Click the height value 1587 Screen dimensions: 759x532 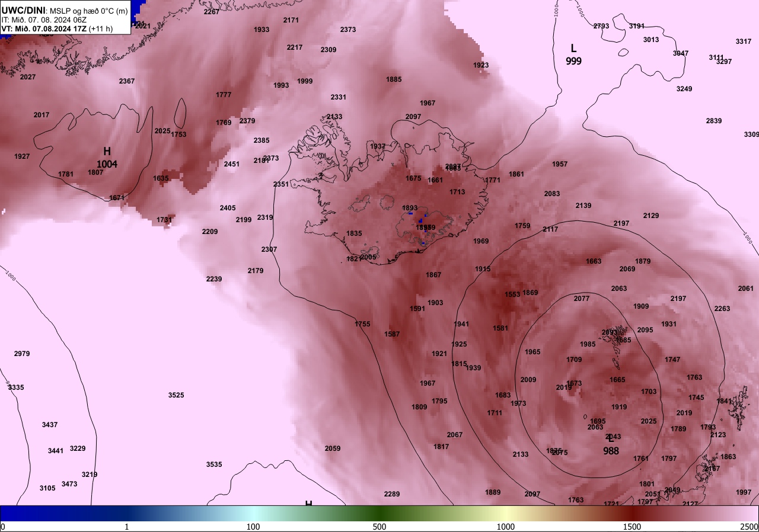click(392, 334)
